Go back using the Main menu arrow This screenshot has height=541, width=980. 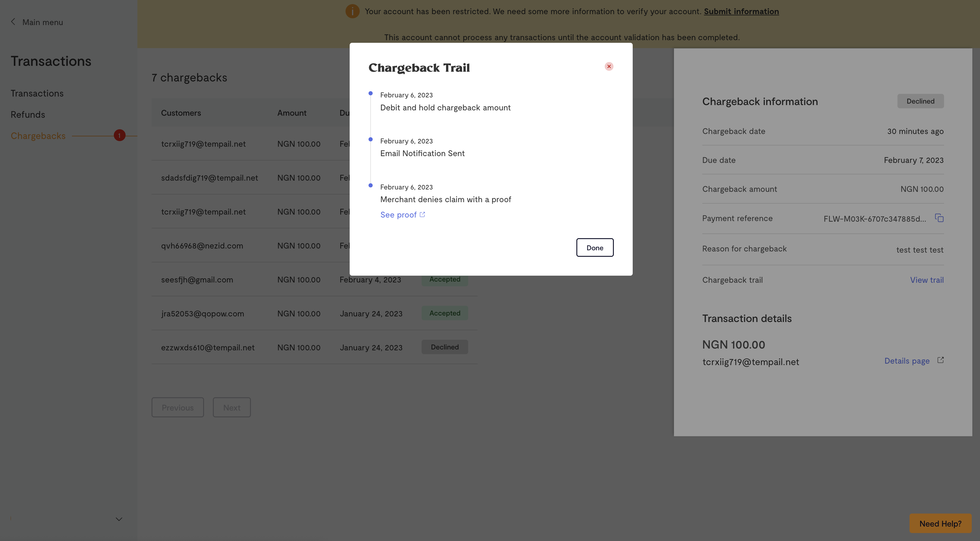[13, 22]
